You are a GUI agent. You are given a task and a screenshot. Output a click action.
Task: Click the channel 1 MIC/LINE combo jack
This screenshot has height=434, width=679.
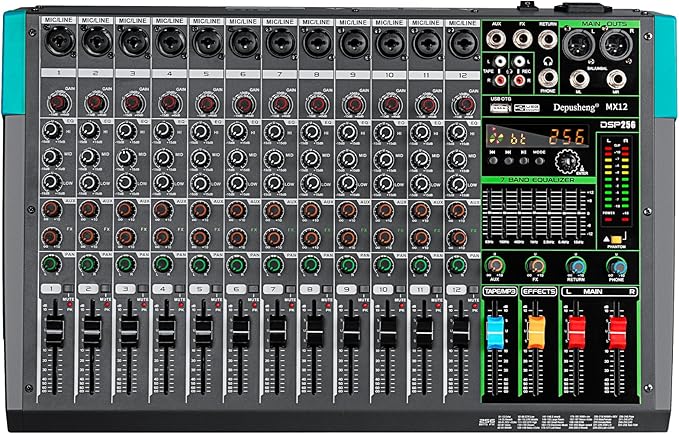(x=60, y=41)
